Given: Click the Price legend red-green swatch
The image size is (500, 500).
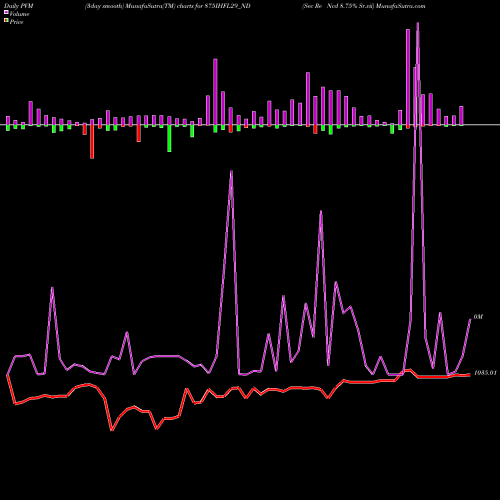Looking at the screenshot, I should point(6,21).
